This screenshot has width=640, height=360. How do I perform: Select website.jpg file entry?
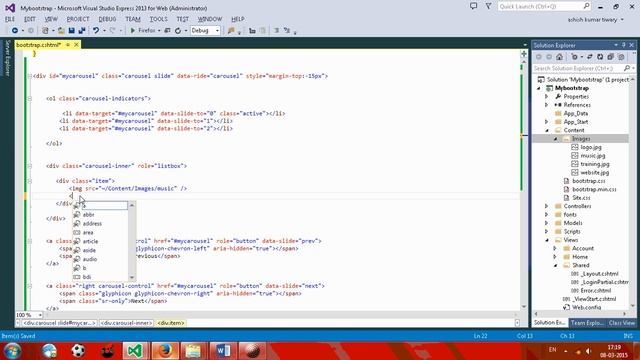[x=595, y=173]
